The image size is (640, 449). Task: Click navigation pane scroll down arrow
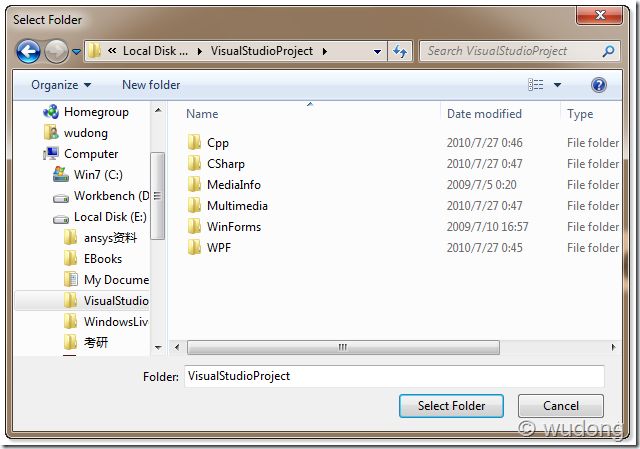pyautogui.click(x=158, y=348)
